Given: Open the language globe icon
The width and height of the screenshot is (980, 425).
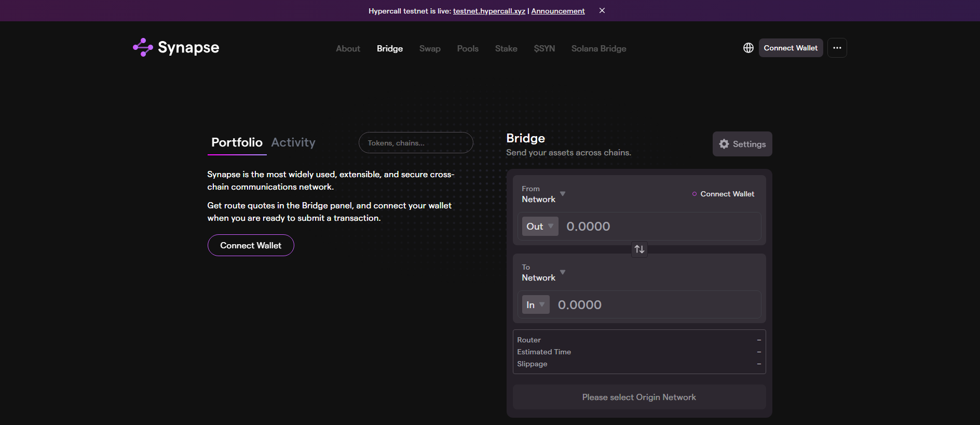Looking at the screenshot, I should 748,48.
